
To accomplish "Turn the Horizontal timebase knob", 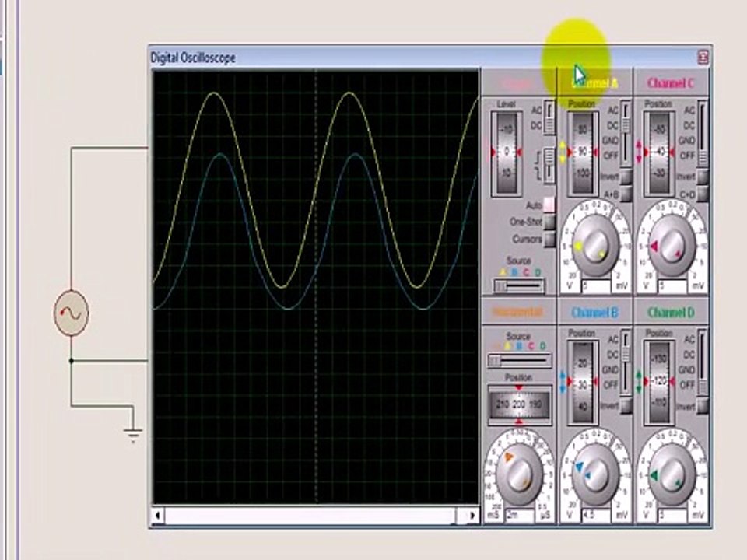I will point(519,474).
